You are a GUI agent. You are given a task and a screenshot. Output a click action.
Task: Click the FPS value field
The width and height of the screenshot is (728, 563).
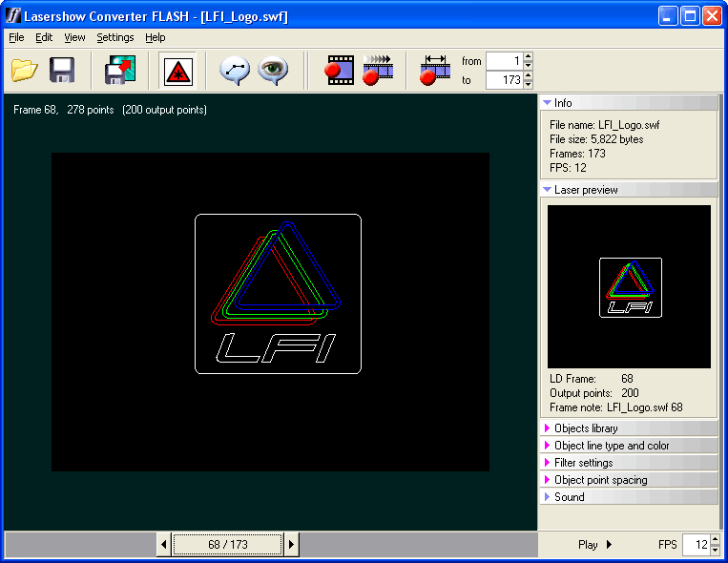(696, 545)
